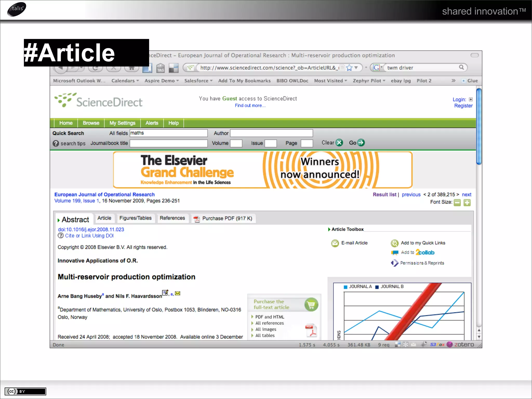Show more bookmarks with double chevron
The width and height of the screenshot is (532, 399).
pos(454,81)
